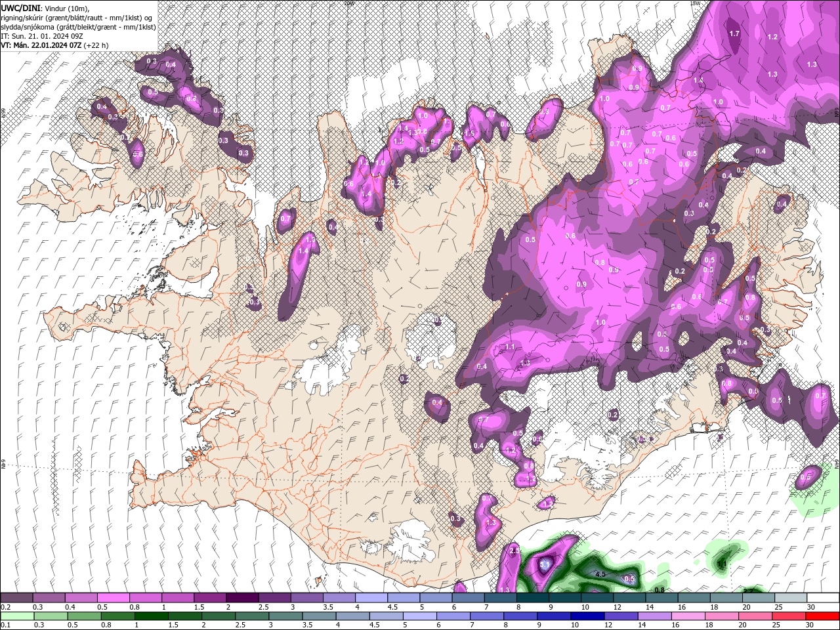Viewport: 840px width, 630px height.
Task: Select the 0.4 swatch in the upper legend row
Action: click(x=80, y=597)
